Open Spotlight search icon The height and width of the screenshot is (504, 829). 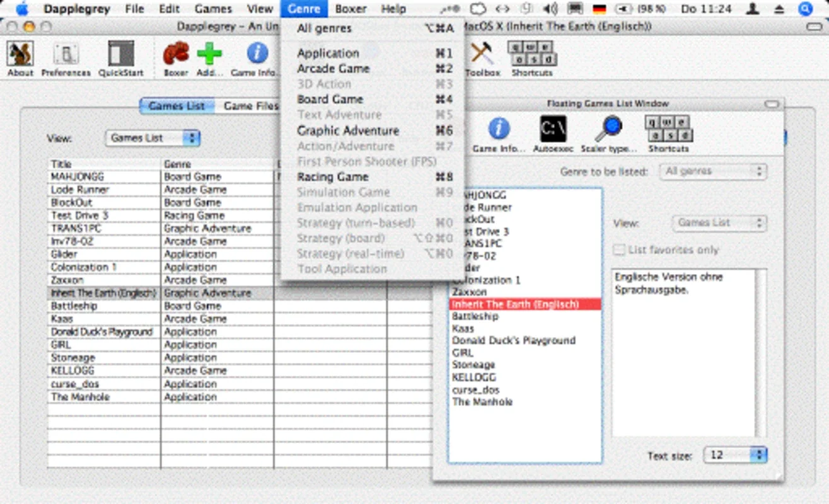point(805,9)
